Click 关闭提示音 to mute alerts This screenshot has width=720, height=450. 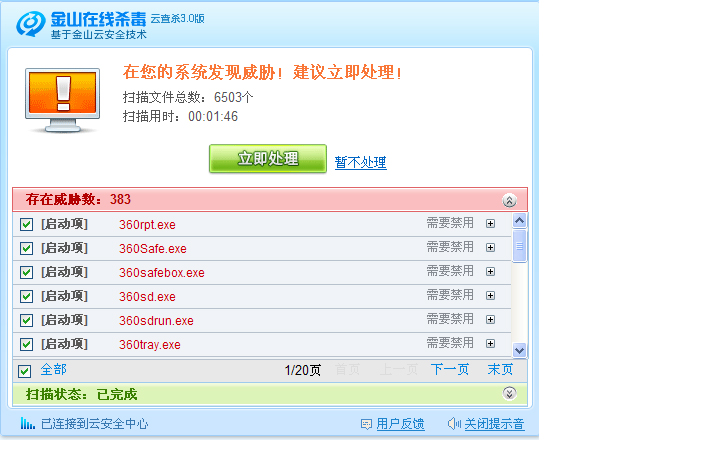(x=494, y=424)
